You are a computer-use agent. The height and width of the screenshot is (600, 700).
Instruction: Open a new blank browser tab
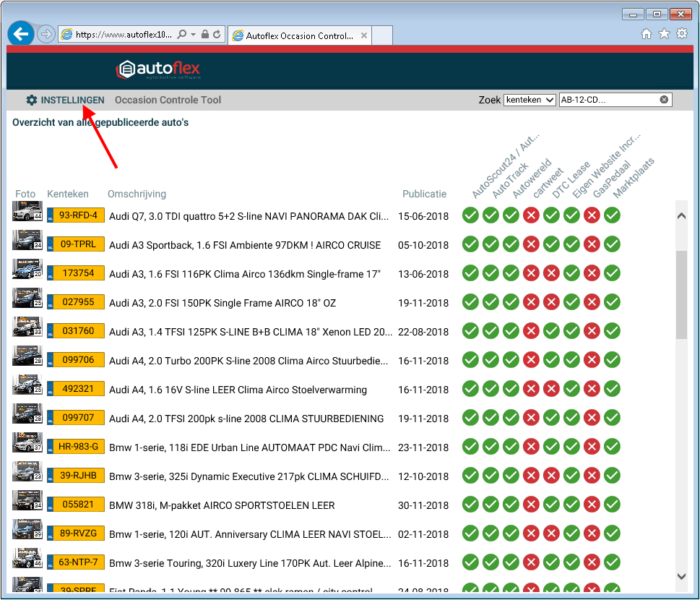[x=382, y=35]
